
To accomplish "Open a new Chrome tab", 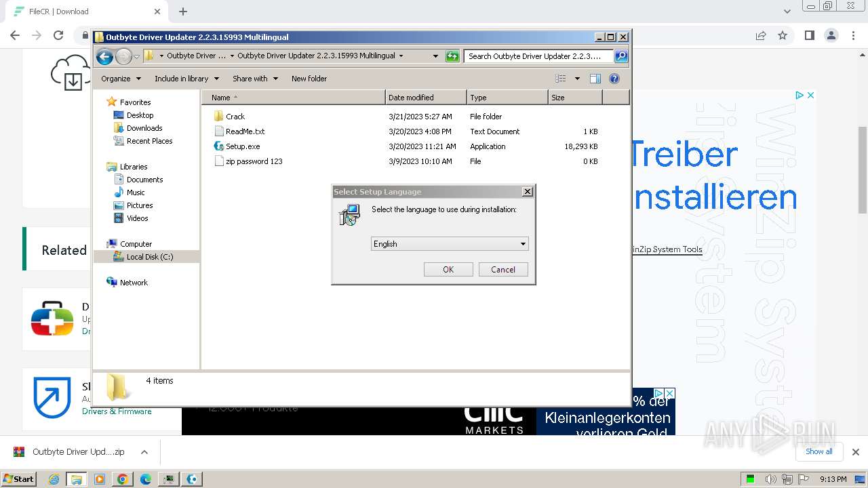I will [183, 12].
